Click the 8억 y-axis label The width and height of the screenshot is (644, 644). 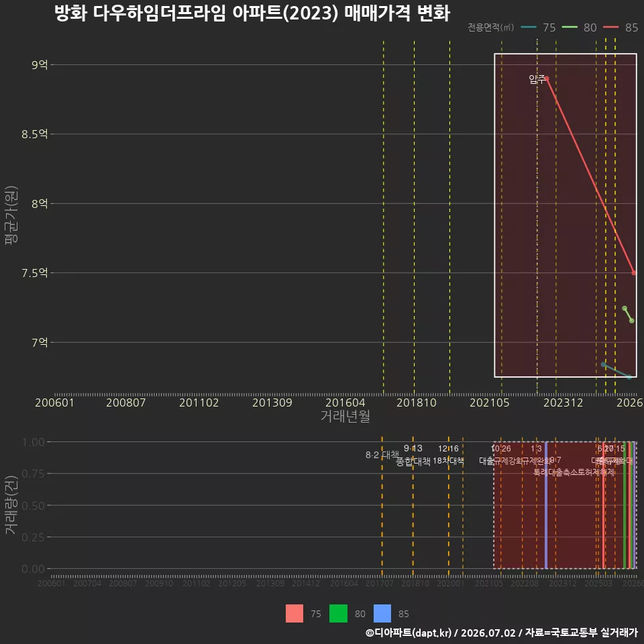(40, 204)
